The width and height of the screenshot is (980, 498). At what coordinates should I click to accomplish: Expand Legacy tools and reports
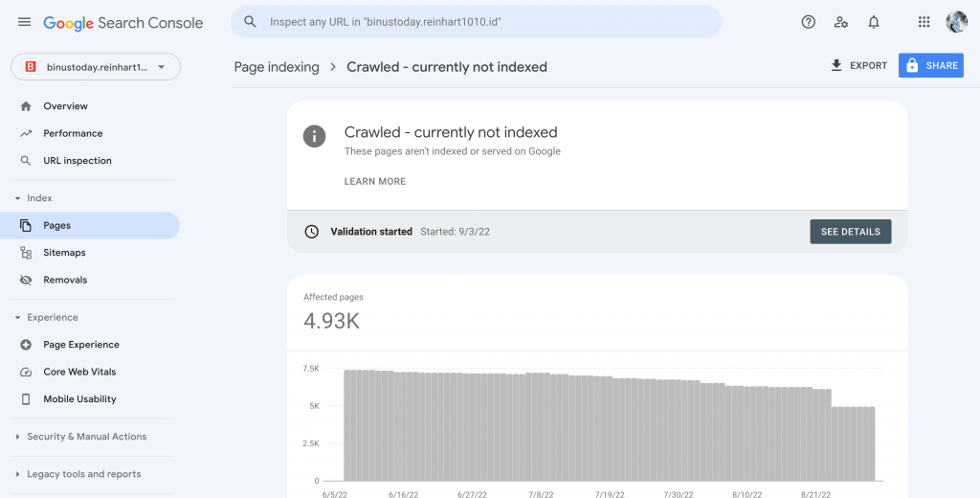point(81,474)
